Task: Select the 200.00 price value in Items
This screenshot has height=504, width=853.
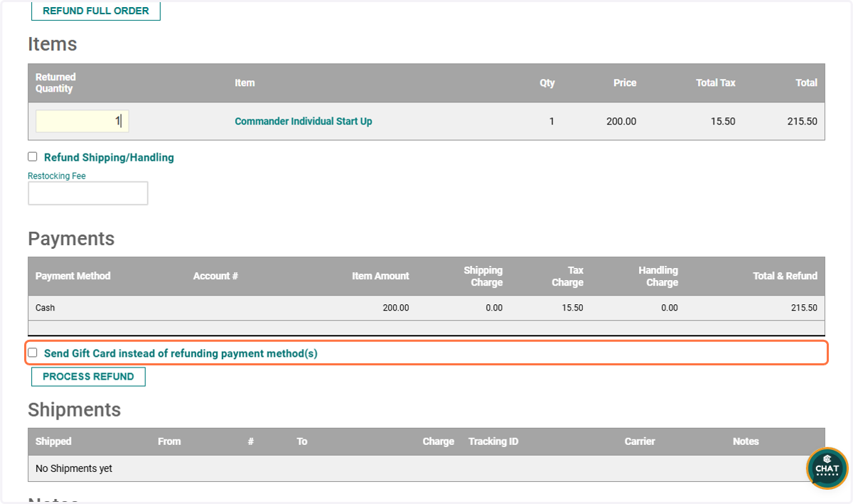Action: (621, 122)
